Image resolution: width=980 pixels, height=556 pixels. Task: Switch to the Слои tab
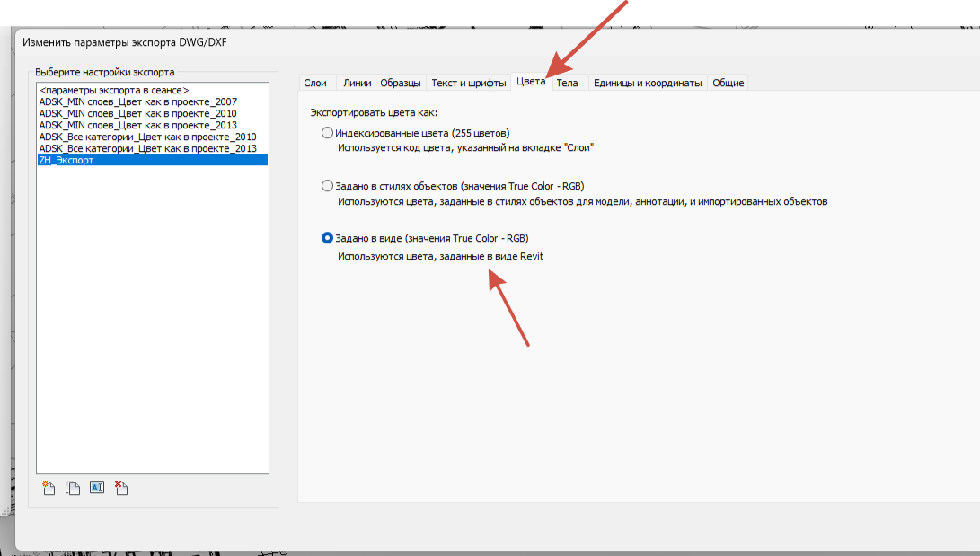pyautogui.click(x=315, y=83)
